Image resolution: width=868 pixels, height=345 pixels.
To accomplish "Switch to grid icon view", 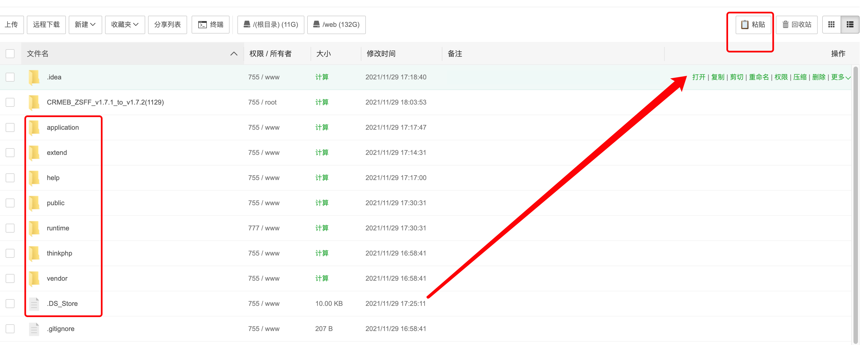I will click(x=831, y=25).
